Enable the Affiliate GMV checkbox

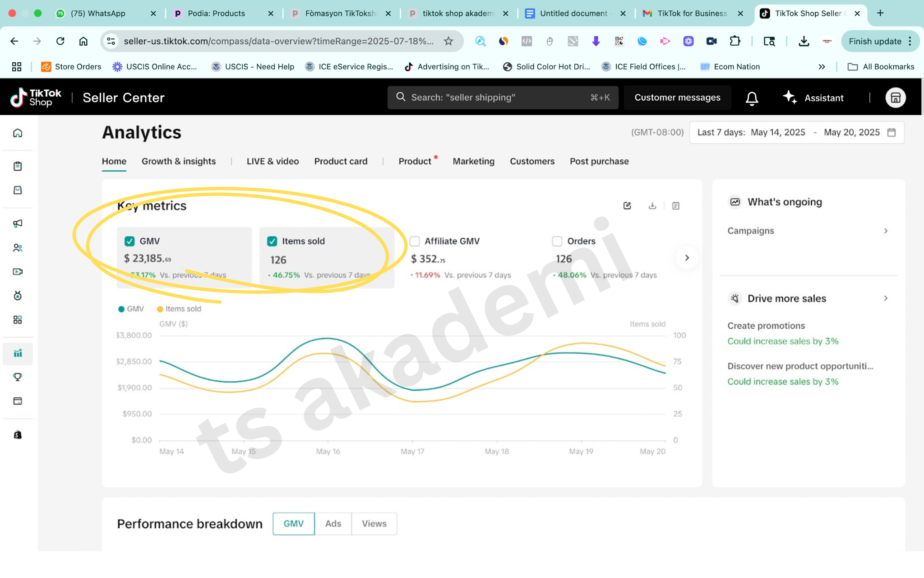point(415,241)
